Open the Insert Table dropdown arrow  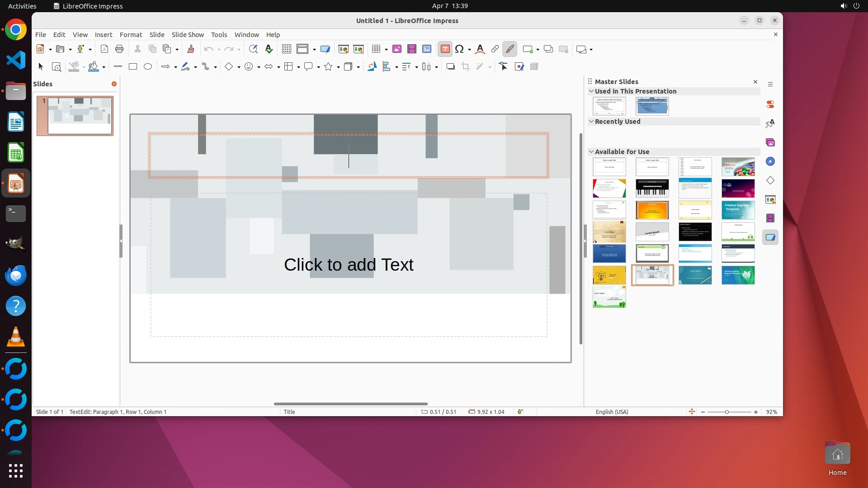point(386,50)
